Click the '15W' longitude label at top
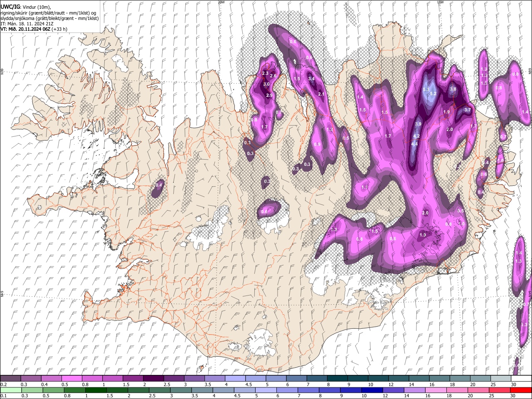Screen dimensions: 532x399 (440, 2)
